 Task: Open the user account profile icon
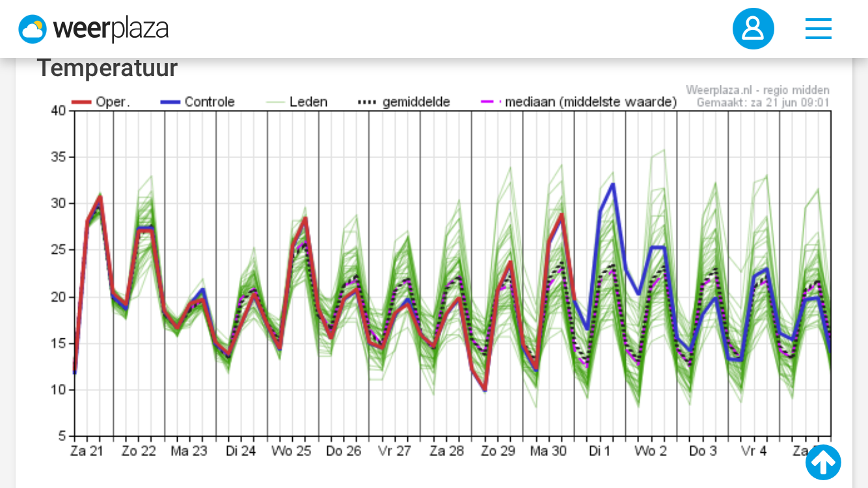coord(753,29)
